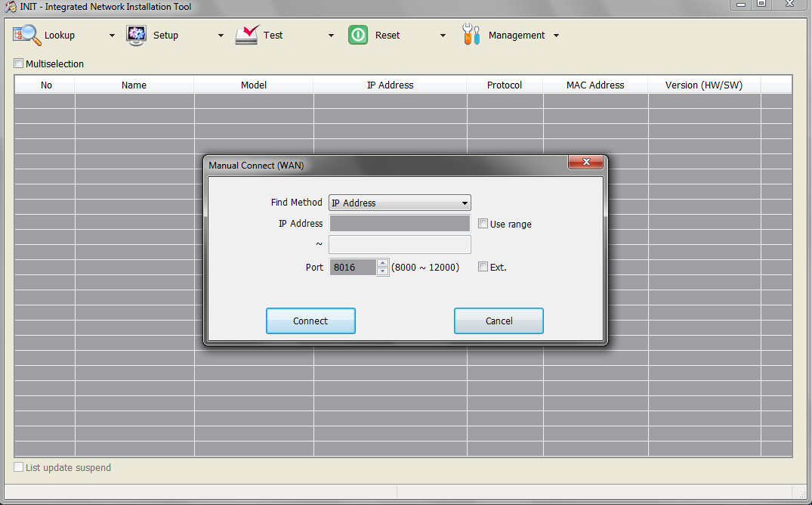Open the Find Method dropdown
Screen dimensions: 812x505
[400, 203]
